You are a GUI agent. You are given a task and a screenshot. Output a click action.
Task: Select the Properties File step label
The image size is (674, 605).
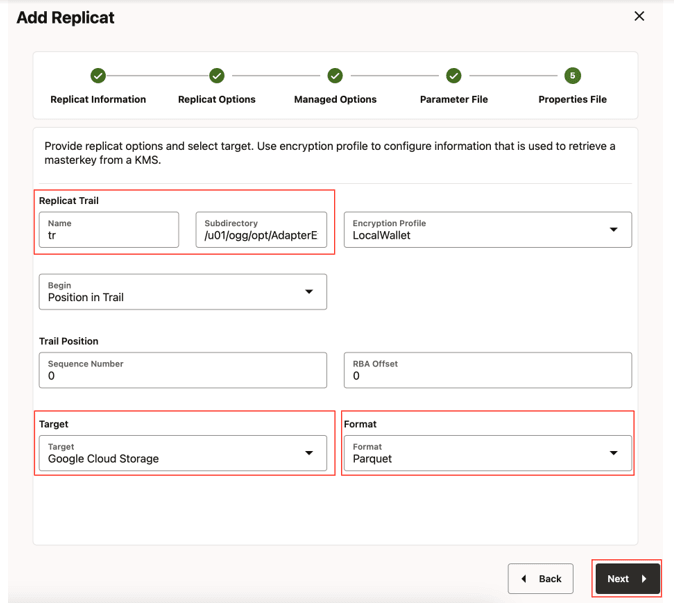(x=573, y=99)
